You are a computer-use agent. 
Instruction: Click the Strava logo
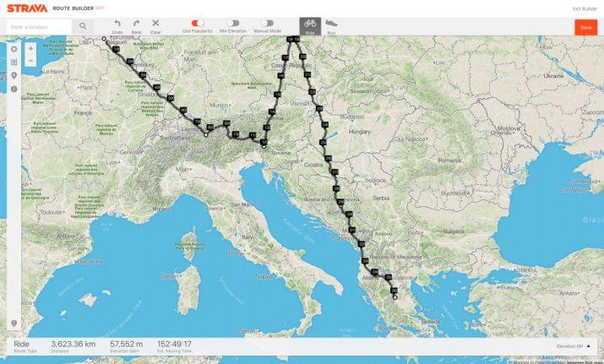coord(27,8)
